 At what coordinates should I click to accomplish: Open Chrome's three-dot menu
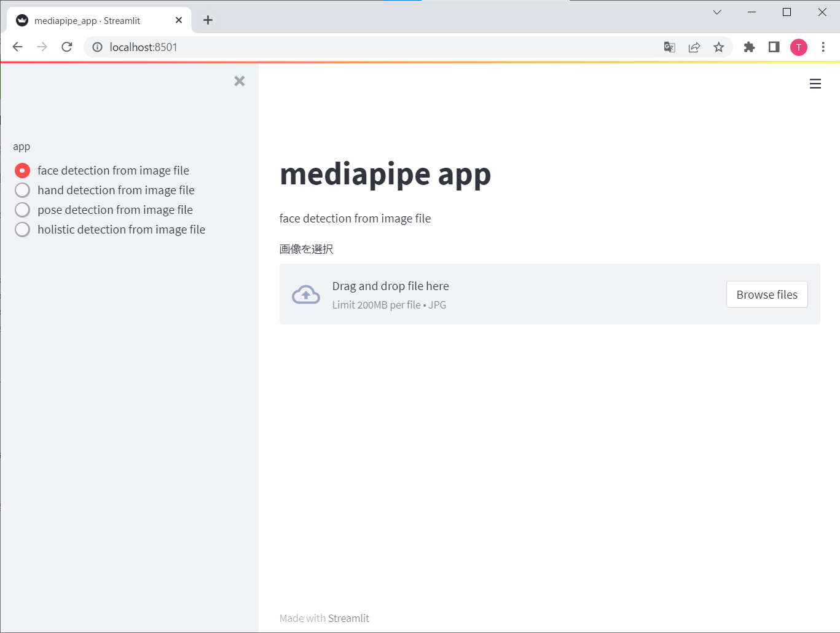point(823,47)
